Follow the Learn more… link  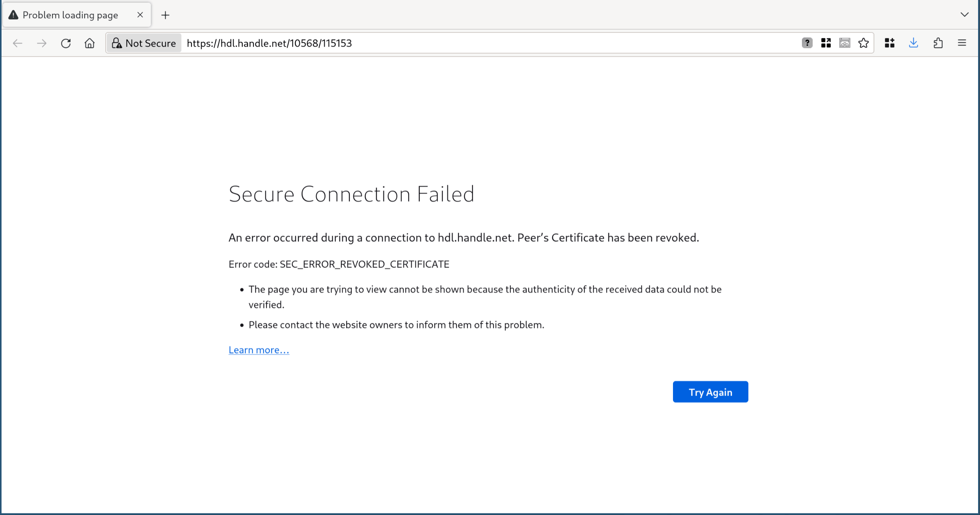(259, 350)
